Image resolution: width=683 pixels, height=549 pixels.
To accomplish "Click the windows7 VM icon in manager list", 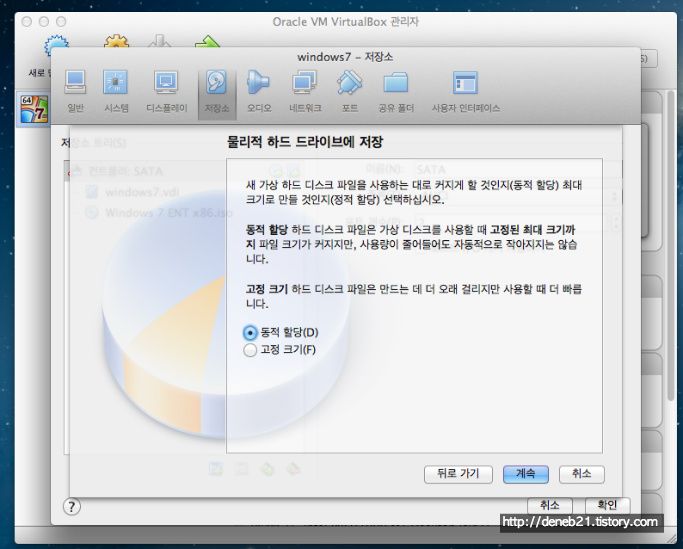I will click(x=34, y=108).
